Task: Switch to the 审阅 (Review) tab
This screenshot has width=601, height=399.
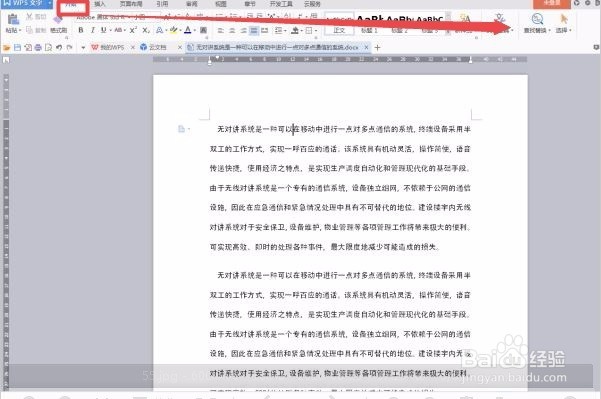Action: (192, 4)
